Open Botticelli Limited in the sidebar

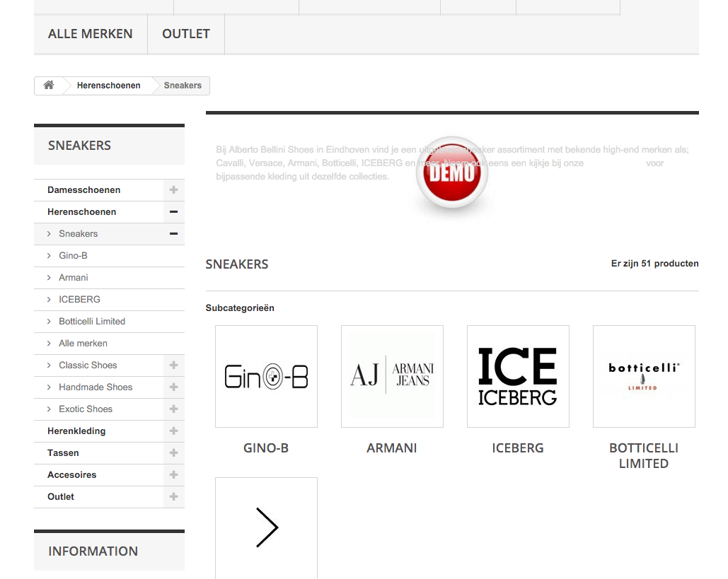[92, 322]
